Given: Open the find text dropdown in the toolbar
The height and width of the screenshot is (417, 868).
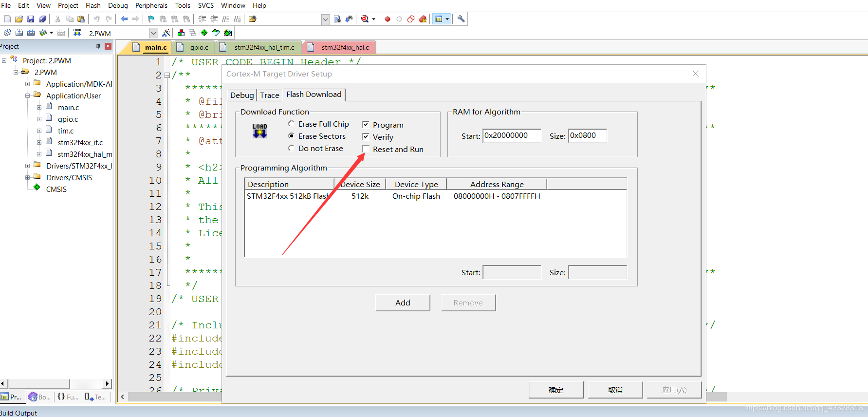Looking at the screenshot, I should click(326, 19).
